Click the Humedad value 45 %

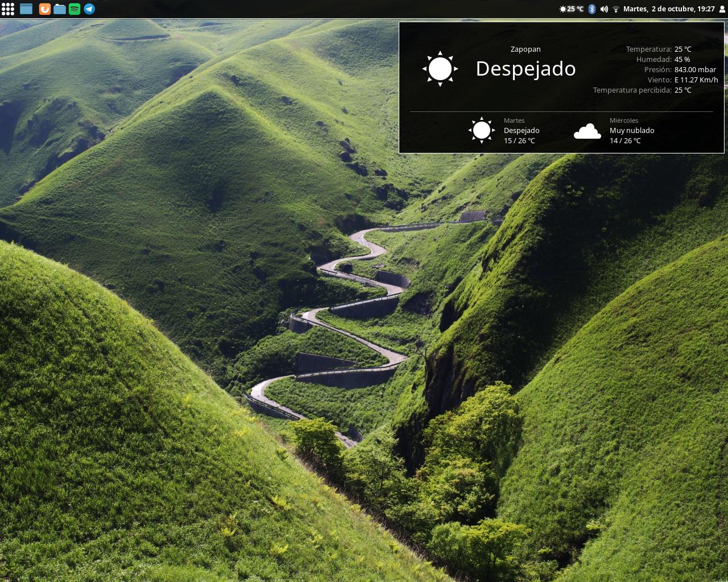682,59
